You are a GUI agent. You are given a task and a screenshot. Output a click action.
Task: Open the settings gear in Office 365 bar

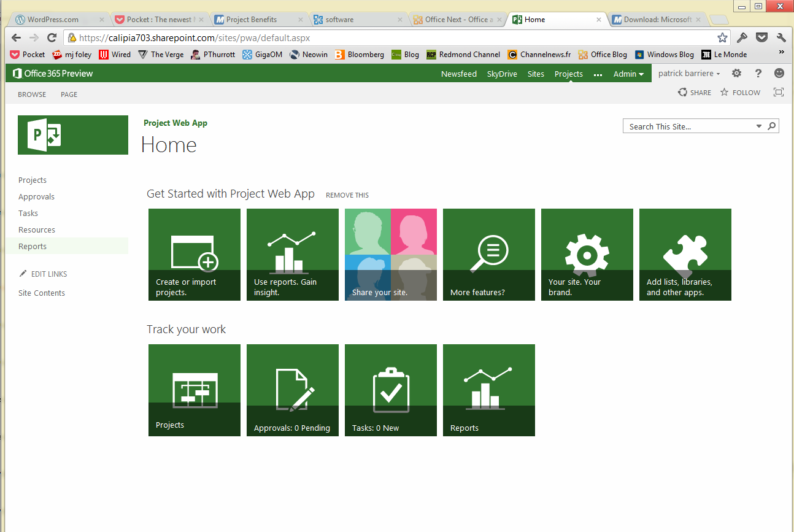click(736, 74)
